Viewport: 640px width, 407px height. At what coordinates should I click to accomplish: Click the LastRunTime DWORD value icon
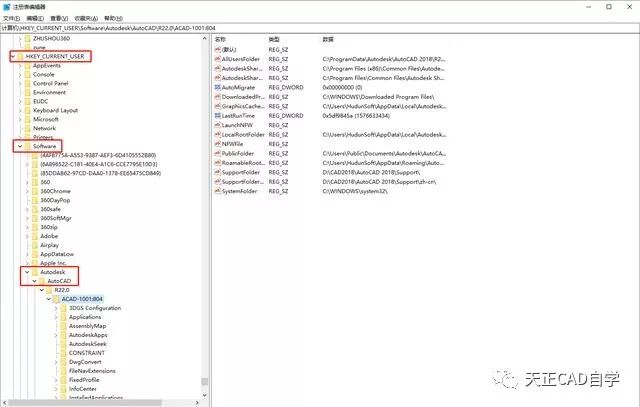218,116
